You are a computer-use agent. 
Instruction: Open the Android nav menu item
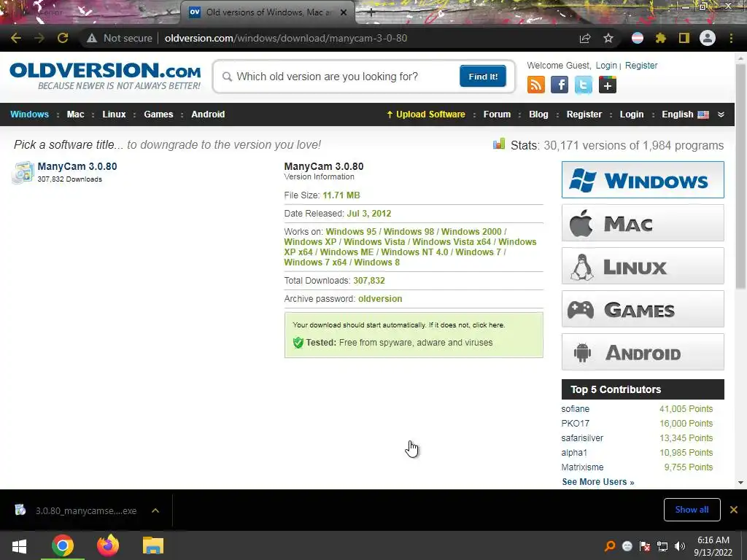[208, 114]
